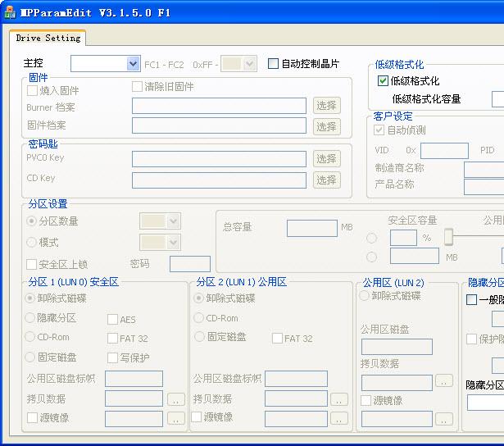Click the VID 0x input field
Screen dimensions: 504x446
pyautogui.click(x=444, y=151)
